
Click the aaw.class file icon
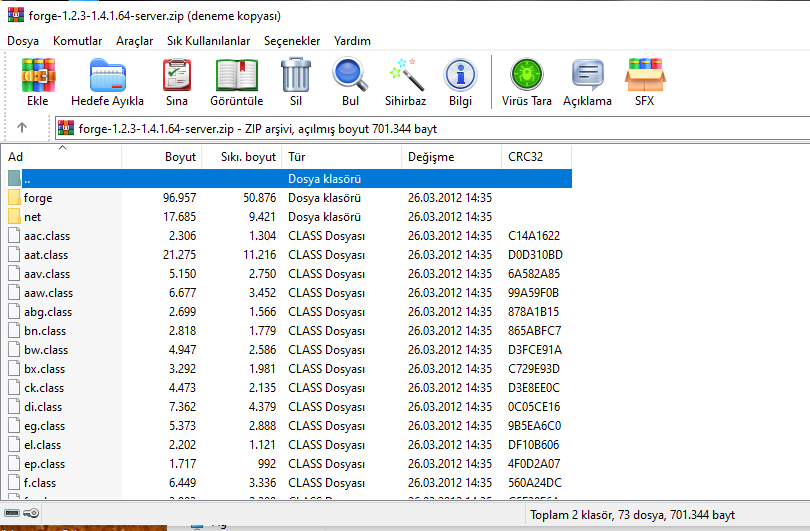click(x=14, y=292)
